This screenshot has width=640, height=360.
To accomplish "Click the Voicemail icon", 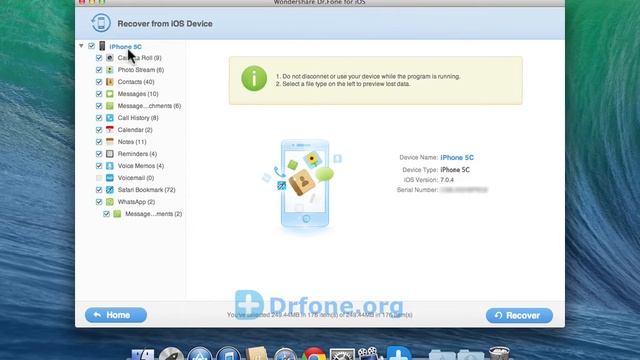I will click(110, 178).
